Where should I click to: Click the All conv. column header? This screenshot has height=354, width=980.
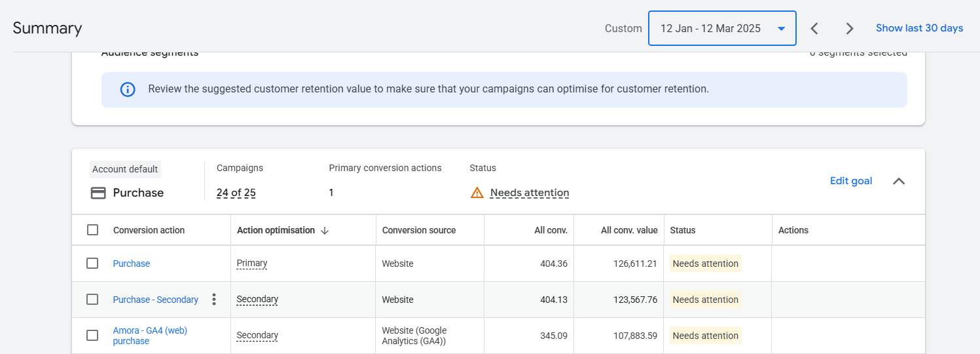point(551,230)
